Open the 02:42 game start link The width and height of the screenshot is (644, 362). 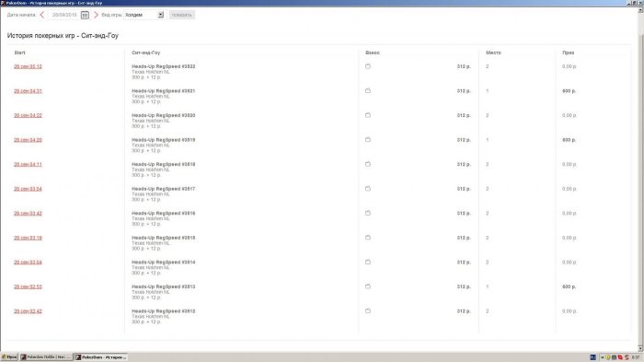[28, 311]
